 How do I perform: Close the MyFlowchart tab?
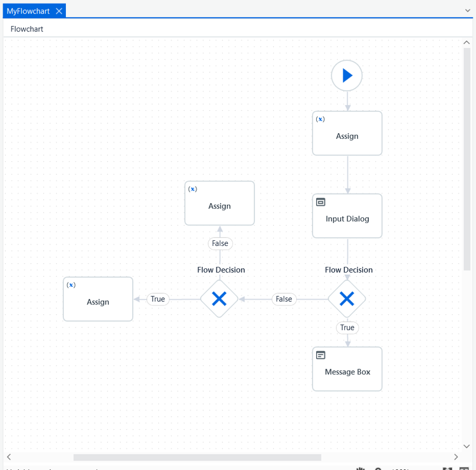[59, 11]
